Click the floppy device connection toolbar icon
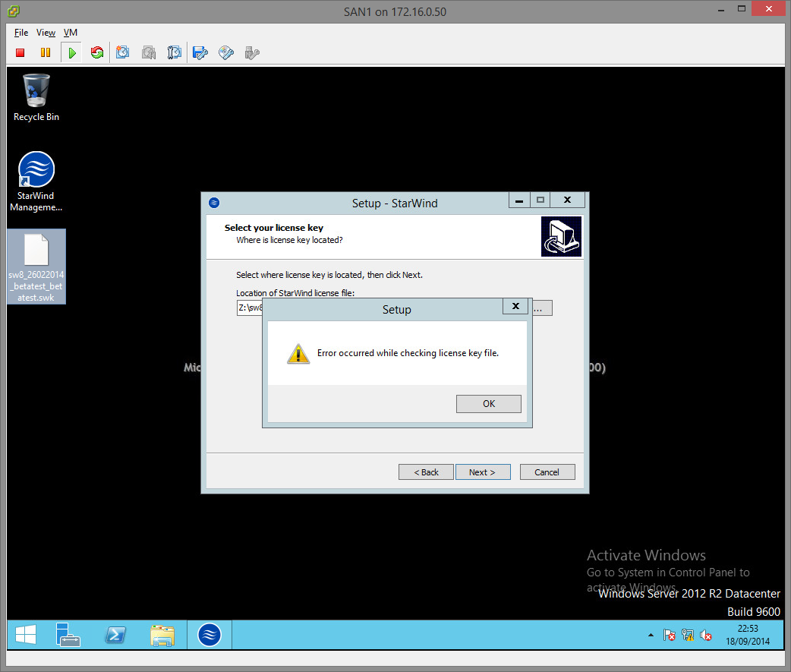The width and height of the screenshot is (791, 672). (x=200, y=52)
